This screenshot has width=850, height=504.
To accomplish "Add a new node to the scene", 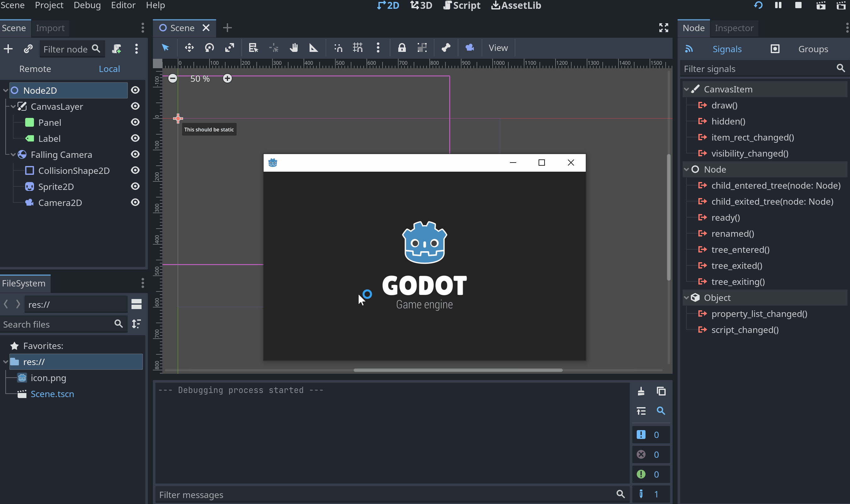I will 8,48.
